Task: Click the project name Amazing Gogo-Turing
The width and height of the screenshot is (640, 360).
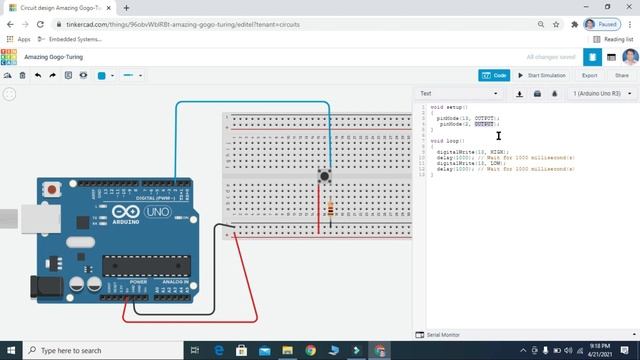Action: 53,57
